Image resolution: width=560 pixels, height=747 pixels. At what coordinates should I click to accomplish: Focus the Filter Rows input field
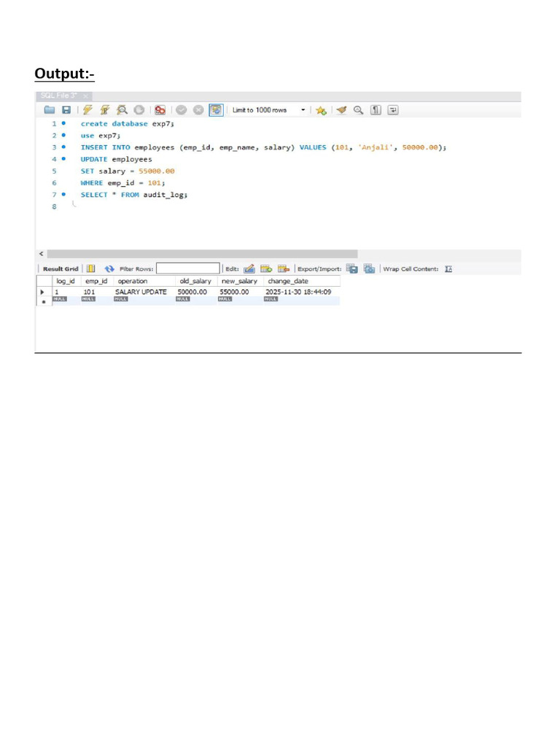point(188,268)
